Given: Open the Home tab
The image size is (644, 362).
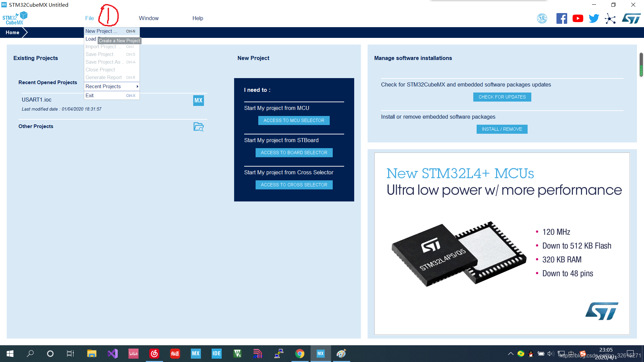Looking at the screenshot, I should [12, 32].
